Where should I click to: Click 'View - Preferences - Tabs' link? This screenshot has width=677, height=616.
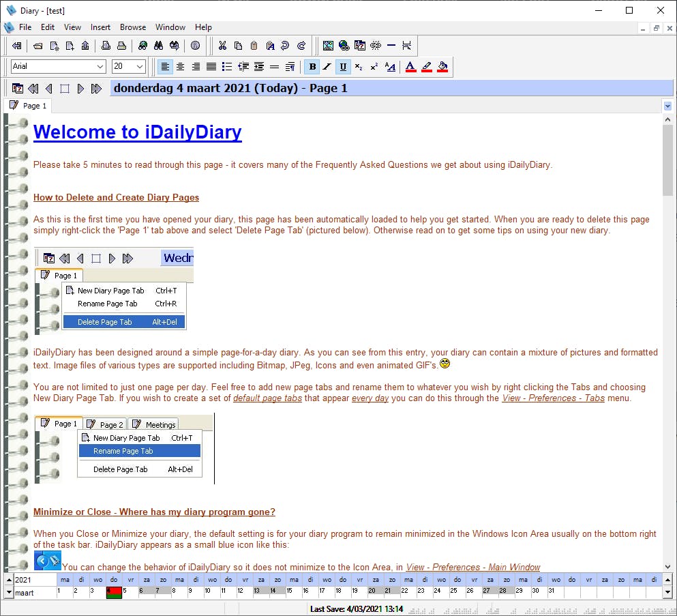pyautogui.click(x=553, y=398)
